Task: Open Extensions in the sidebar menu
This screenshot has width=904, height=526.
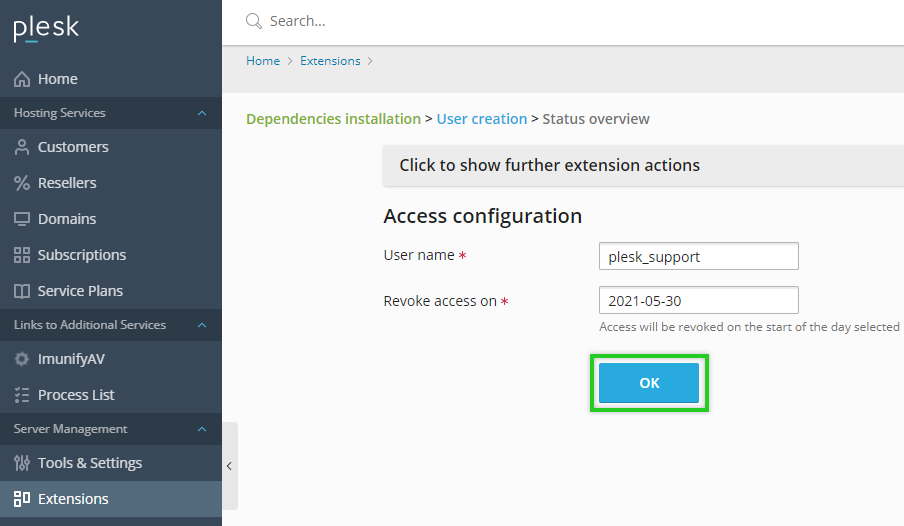Action: [x=73, y=499]
